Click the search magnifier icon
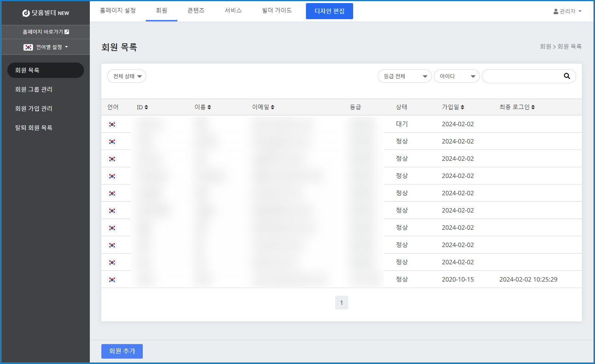The width and height of the screenshot is (595, 364). click(x=567, y=76)
